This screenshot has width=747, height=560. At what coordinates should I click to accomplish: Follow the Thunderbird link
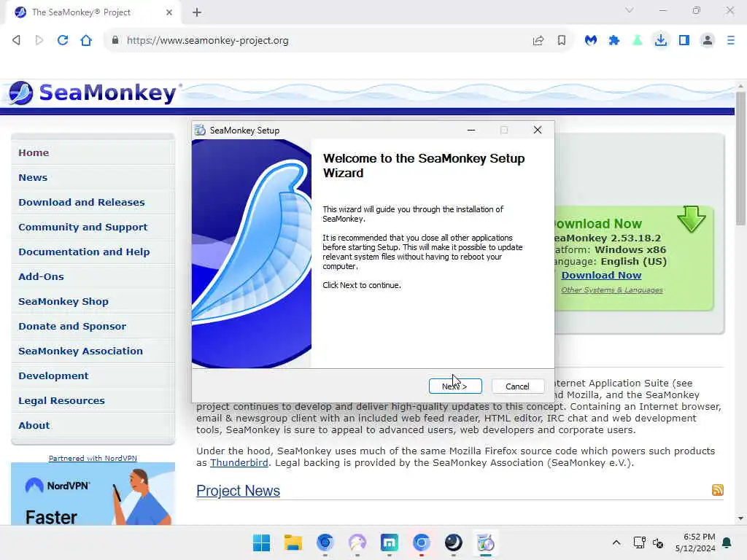[x=239, y=463]
